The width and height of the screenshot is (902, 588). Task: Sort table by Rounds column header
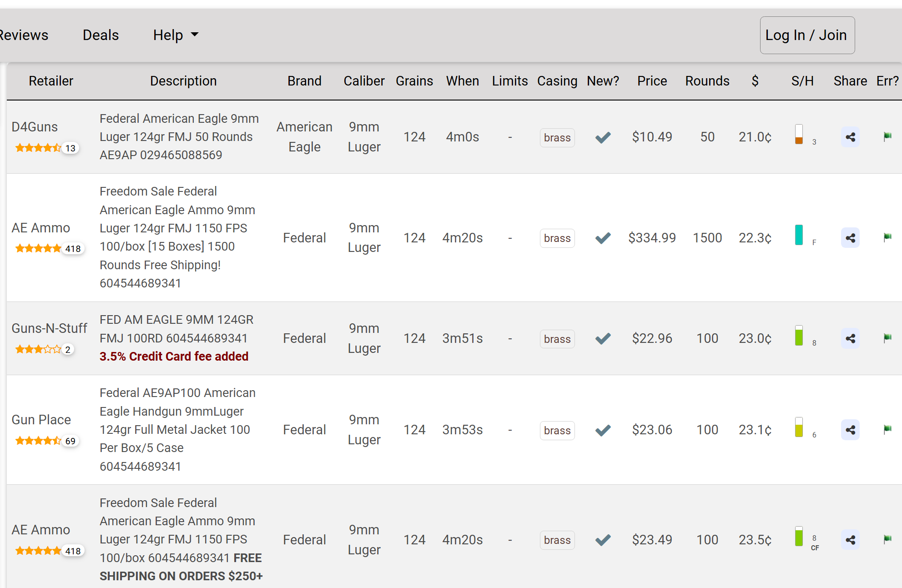(707, 81)
